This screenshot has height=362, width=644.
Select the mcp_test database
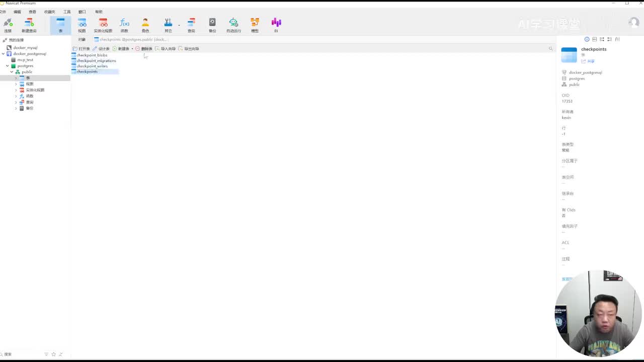click(x=22, y=60)
